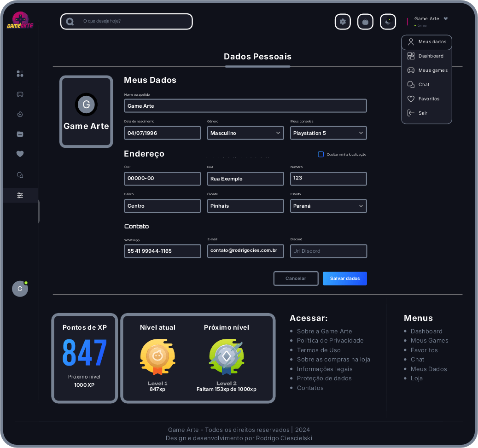478x448 pixels.
Task: Check the Ocultar minha localização checkbox
Action: point(321,154)
